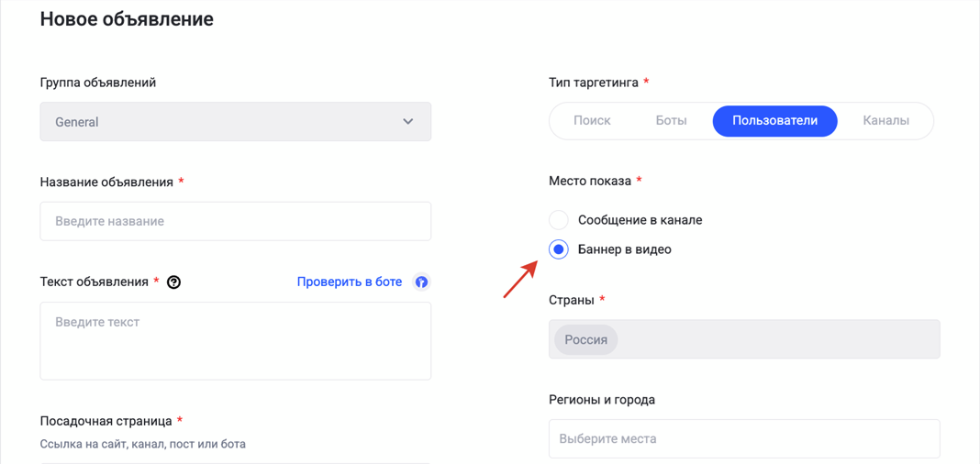Viewport: 980px width, 464px height.
Task: Select Сообщение в канале radio option
Action: [558, 220]
